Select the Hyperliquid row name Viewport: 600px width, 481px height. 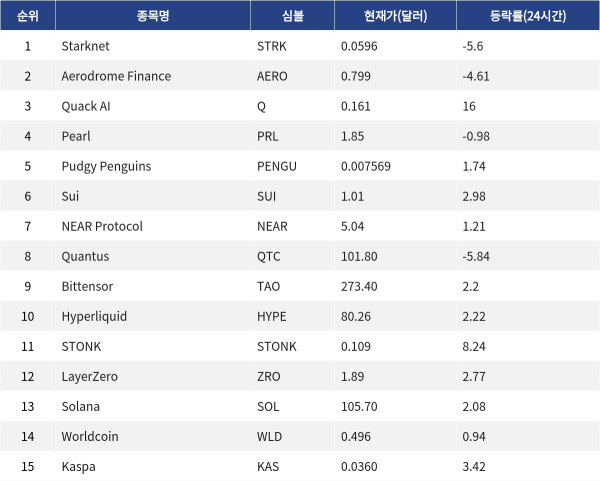click(94, 317)
